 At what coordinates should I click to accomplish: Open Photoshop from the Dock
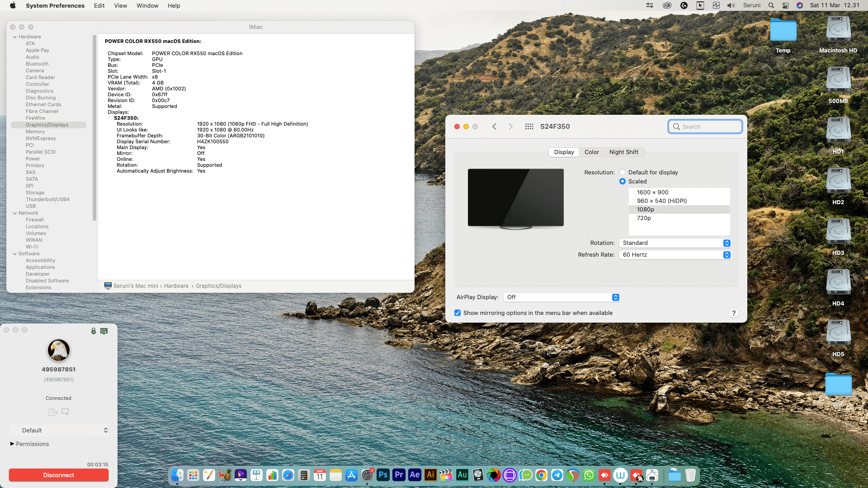coord(383,475)
